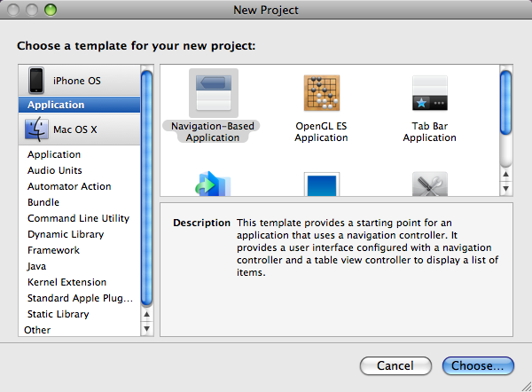Select the partially visible tools template icon
This screenshot has height=392, width=532.
429,184
